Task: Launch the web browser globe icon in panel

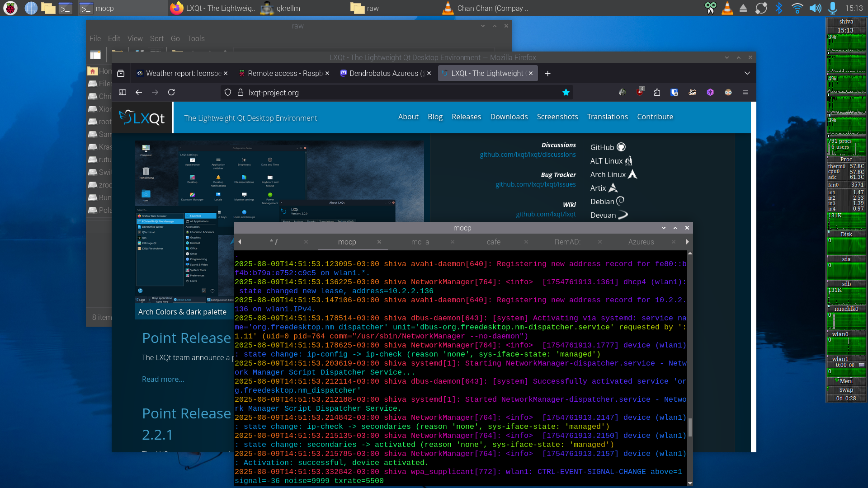Action: pyautogui.click(x=31, y=8)
